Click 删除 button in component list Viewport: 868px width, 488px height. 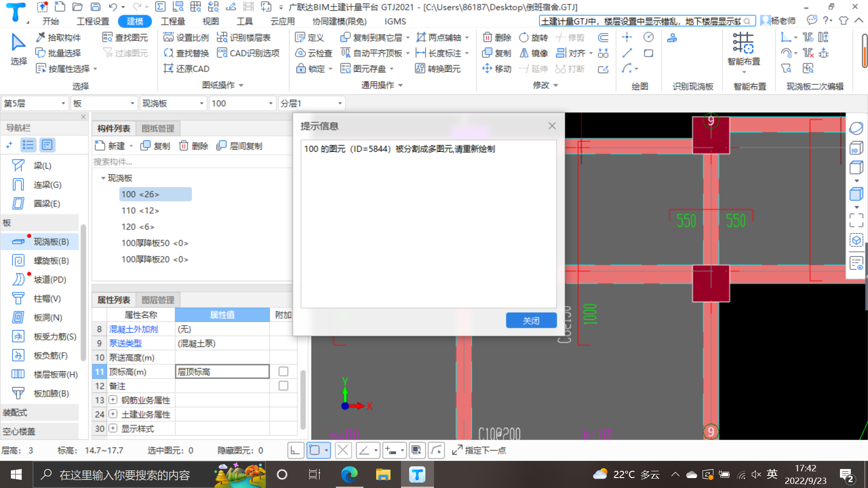coord(193,146)
